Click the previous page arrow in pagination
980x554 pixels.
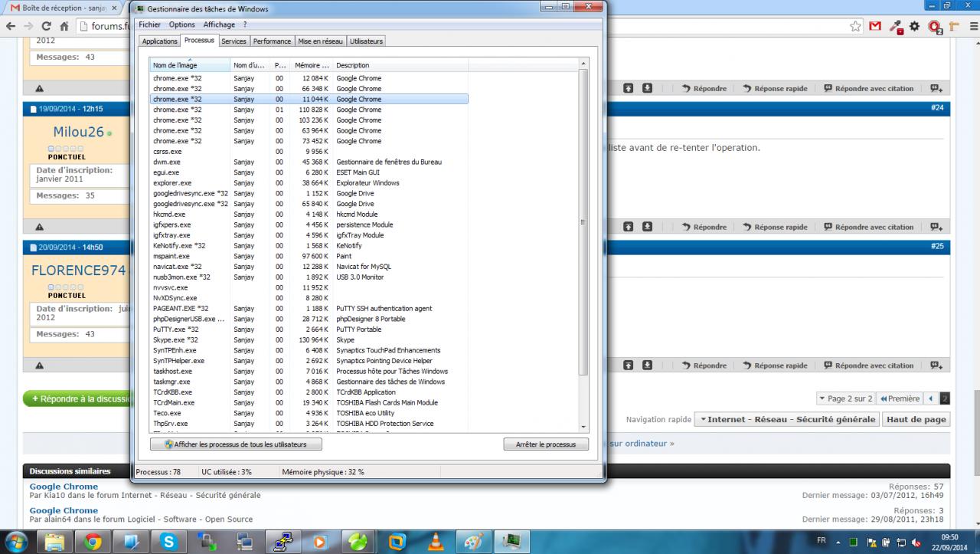coord(931,398)
